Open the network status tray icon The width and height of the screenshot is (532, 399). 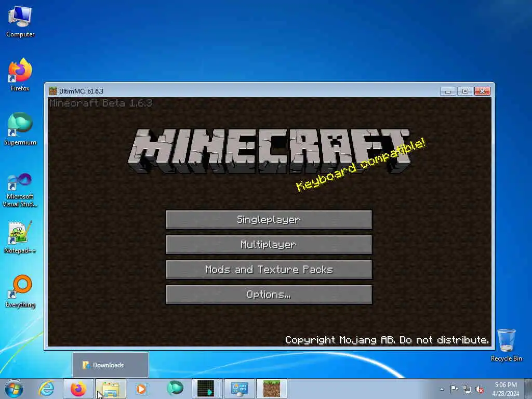point(467,389)
